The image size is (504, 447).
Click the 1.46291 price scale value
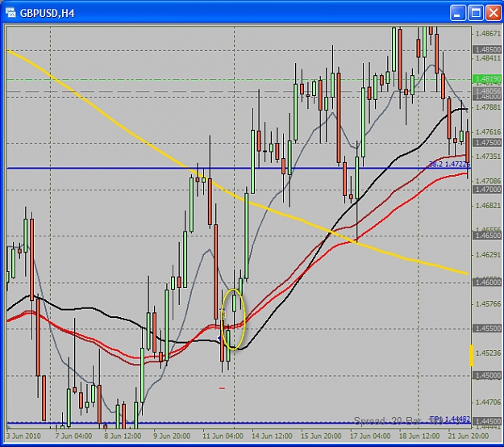click(x=488, y=255)
